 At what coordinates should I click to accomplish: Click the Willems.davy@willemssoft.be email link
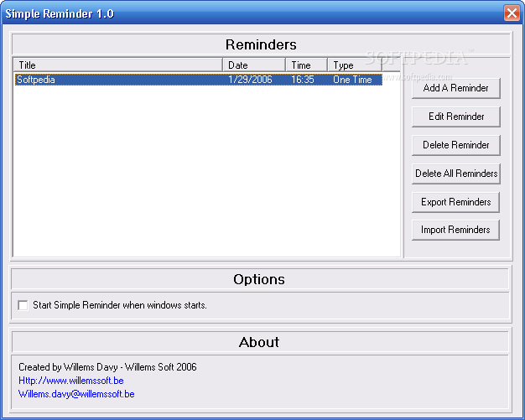pos(76,394)
